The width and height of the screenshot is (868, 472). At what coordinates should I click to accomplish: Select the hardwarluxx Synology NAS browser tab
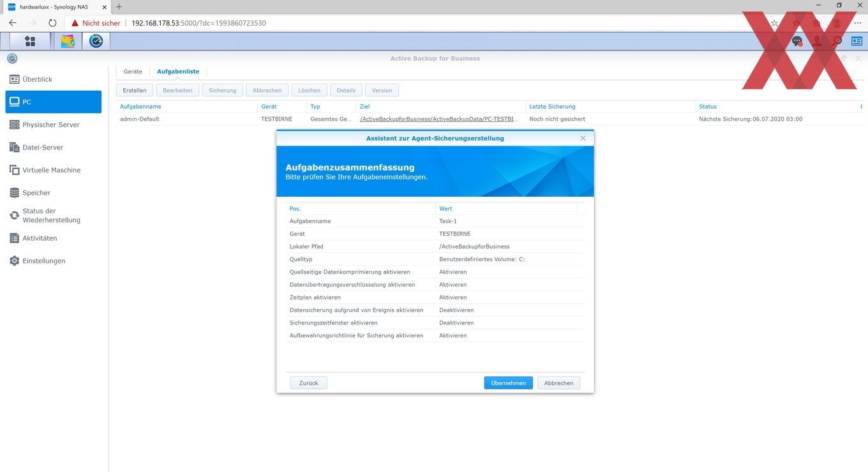56,6
